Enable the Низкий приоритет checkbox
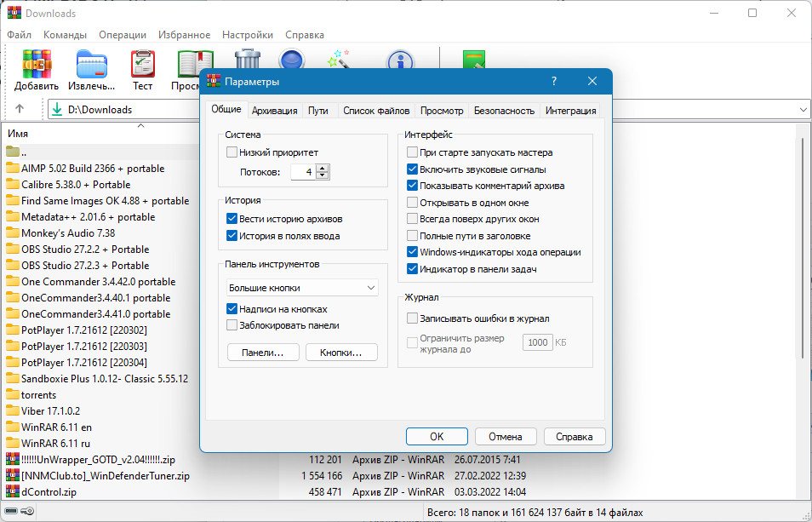This screenshot has width=812, height=522. [232, 152]
